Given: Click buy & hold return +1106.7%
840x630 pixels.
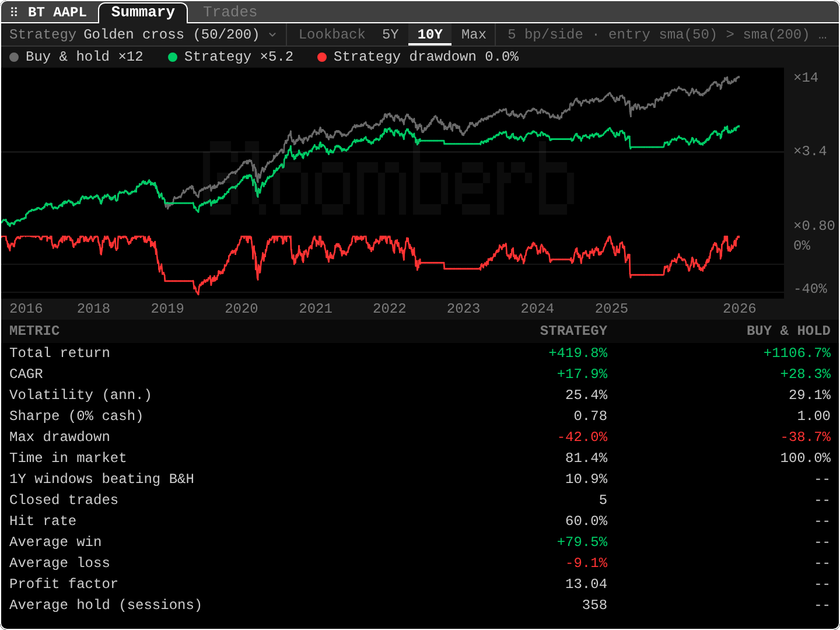Looking at the screenshot, I should (x=797, y=353).
